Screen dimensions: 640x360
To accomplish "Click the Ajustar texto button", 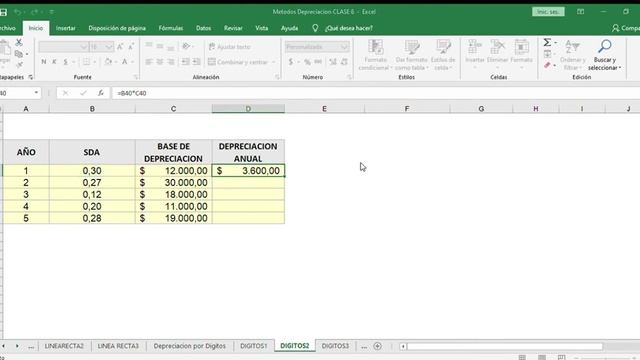I will pyautogui.click(x=229, y=47).
